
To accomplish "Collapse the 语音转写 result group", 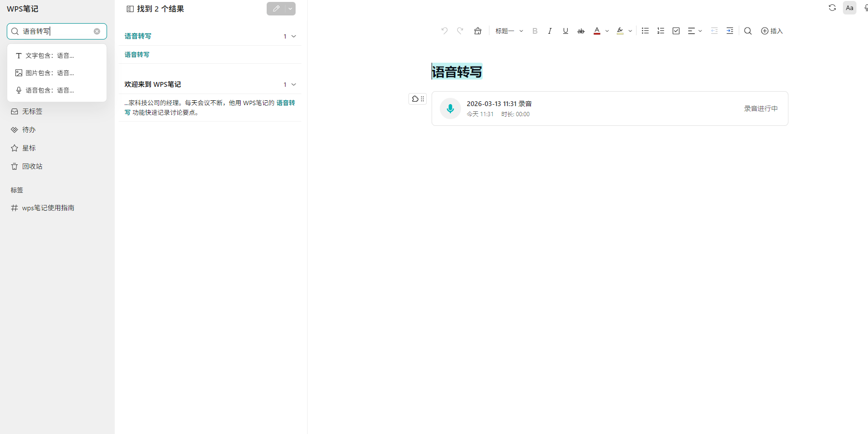I will tap(294, 36).
